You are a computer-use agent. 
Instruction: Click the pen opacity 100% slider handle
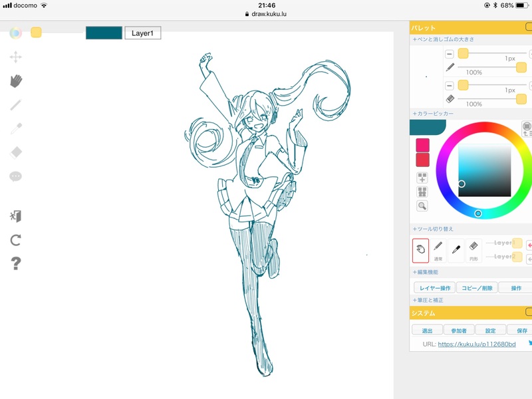coord(521,67)
